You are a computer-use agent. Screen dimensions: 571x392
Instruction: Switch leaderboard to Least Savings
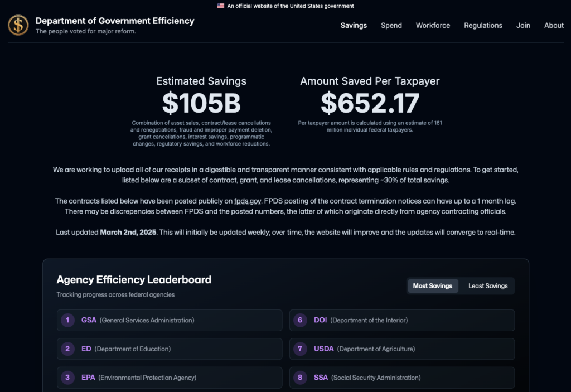488,286
